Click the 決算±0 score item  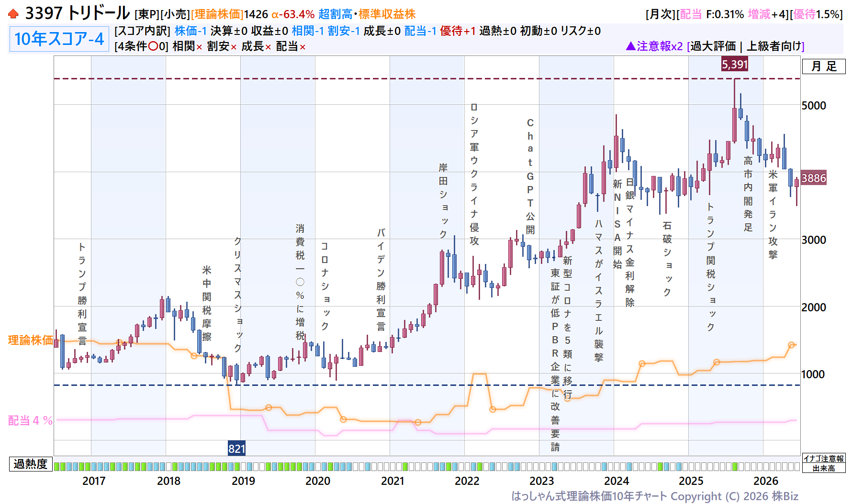pyautogui.click(x=229, y=31)
